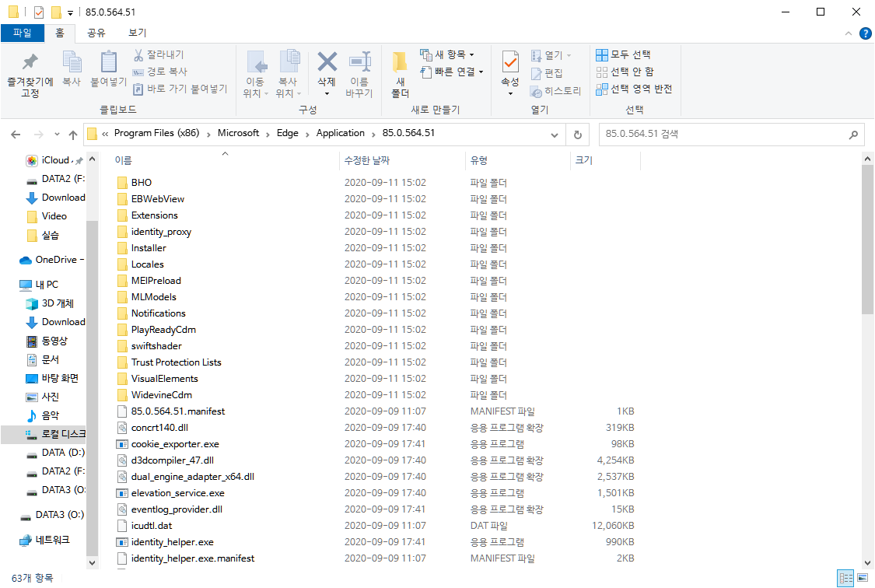Click navigation pane scroll down arrow
875x588 pixels.
click(x=92, y=563)
